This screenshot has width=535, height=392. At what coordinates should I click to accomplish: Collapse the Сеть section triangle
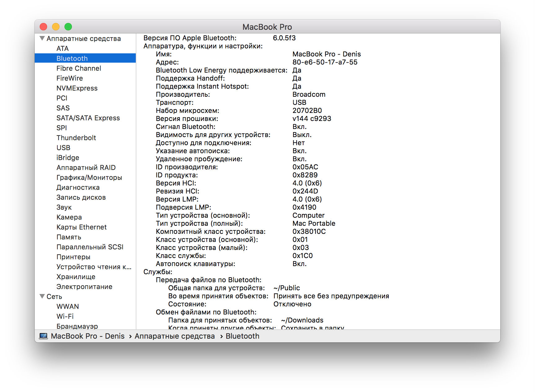coord(42,296)
